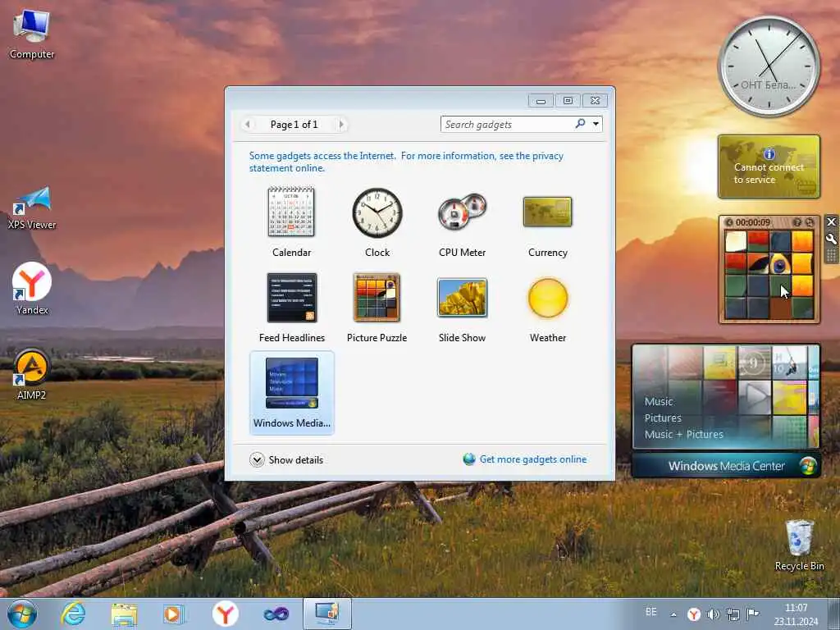Open the volume speaker tray icon
Screen dimensions: 840x630
713,614
